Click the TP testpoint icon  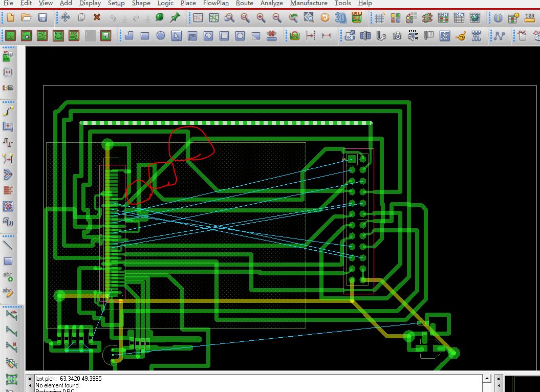pos(461,35)
